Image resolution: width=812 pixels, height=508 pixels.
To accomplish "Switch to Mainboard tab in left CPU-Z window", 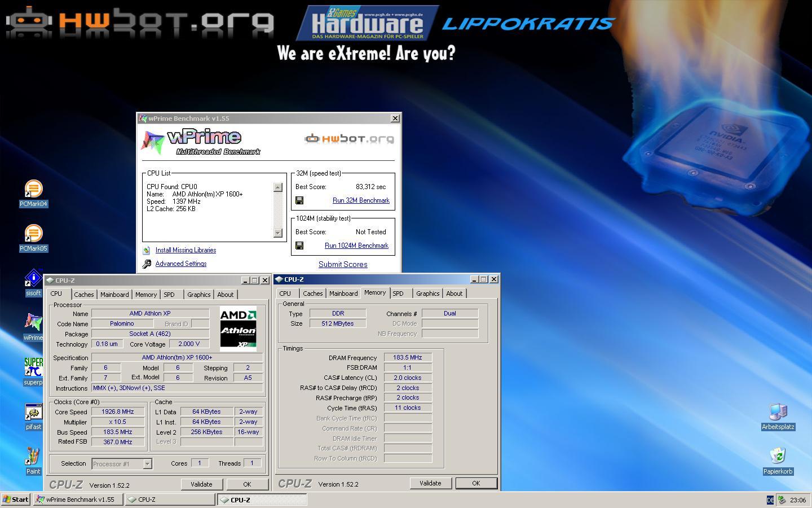I will point(114,295).
